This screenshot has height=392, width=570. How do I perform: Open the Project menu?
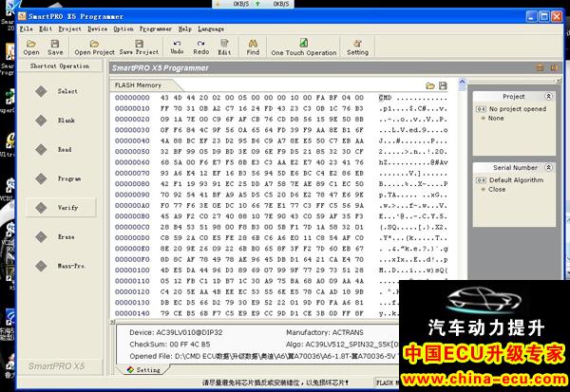point(69,28)
